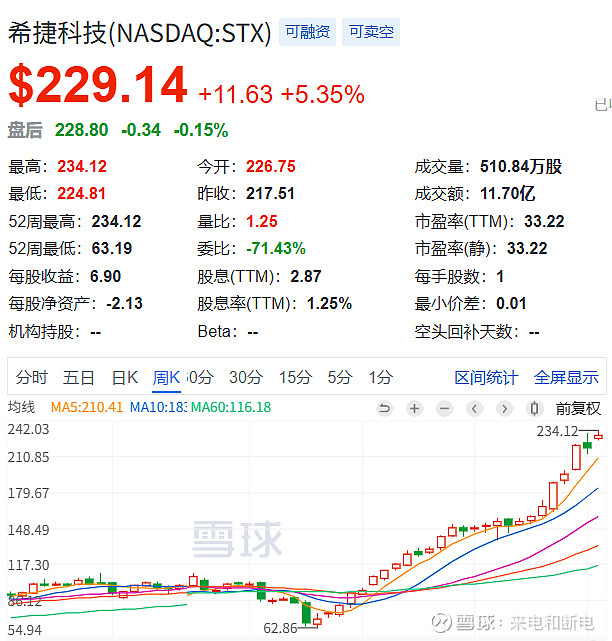Image resolution: width=612 pixels, height=641 pixels.
Task: Click the 最小价差 value 0.01
Action: 511,303
